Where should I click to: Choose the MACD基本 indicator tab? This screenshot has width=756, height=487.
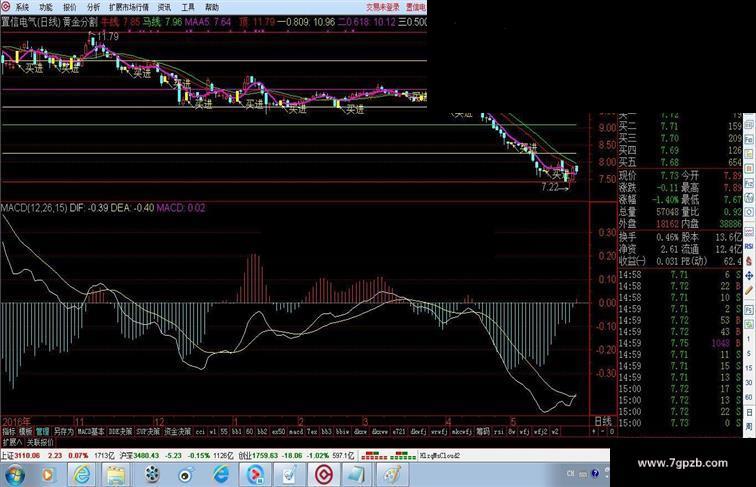(x=91, y=432)
